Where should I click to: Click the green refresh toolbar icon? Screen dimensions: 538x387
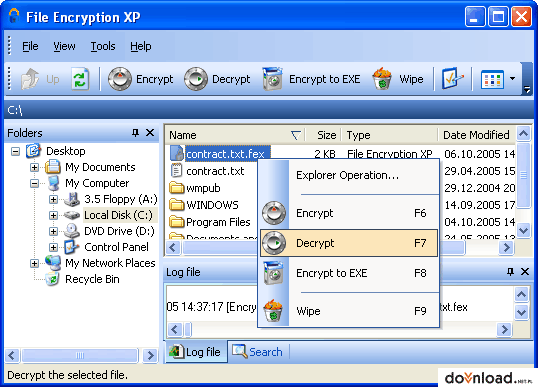pyautogui.click(x=80, y=79)
